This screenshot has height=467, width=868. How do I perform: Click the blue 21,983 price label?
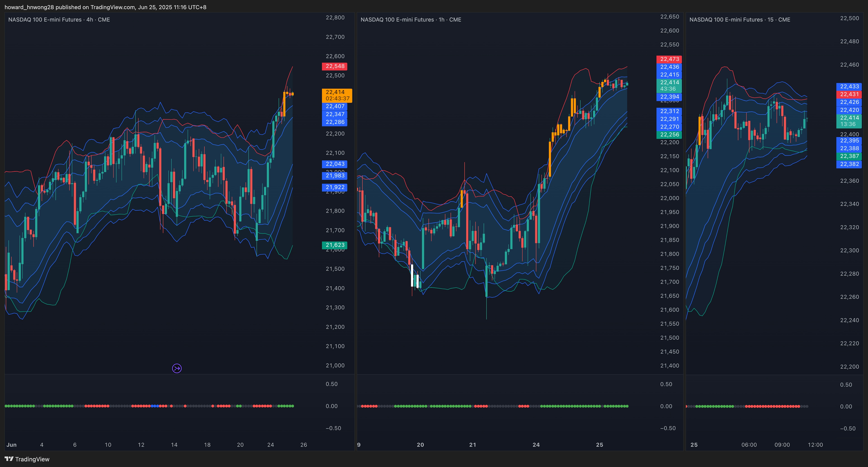pyautogui.click(x=335, y=176)
